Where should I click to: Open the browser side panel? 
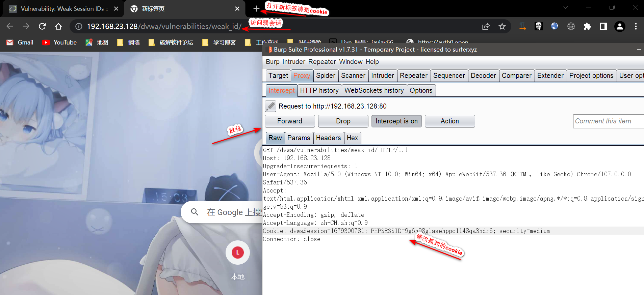603,26
